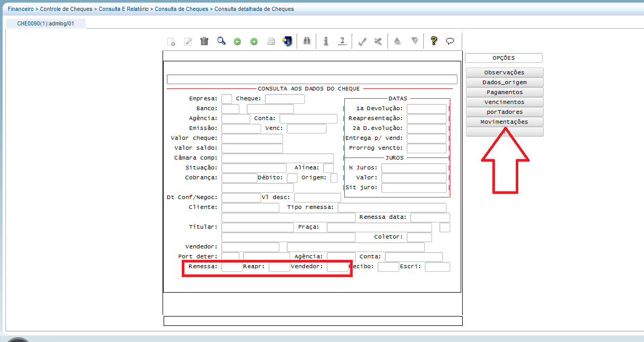
Task: Focus the Vl desc field
Action: tap(318, 198)
